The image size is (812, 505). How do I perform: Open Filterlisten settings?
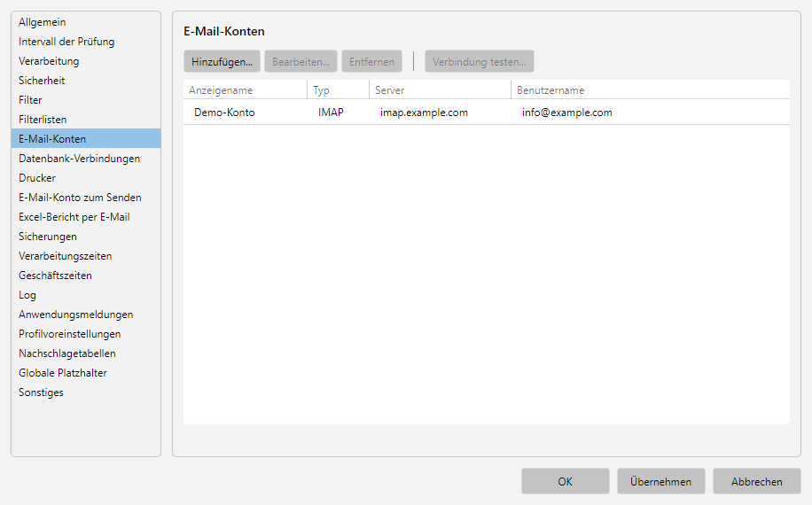pyautogui.click(x=86, y=120)
